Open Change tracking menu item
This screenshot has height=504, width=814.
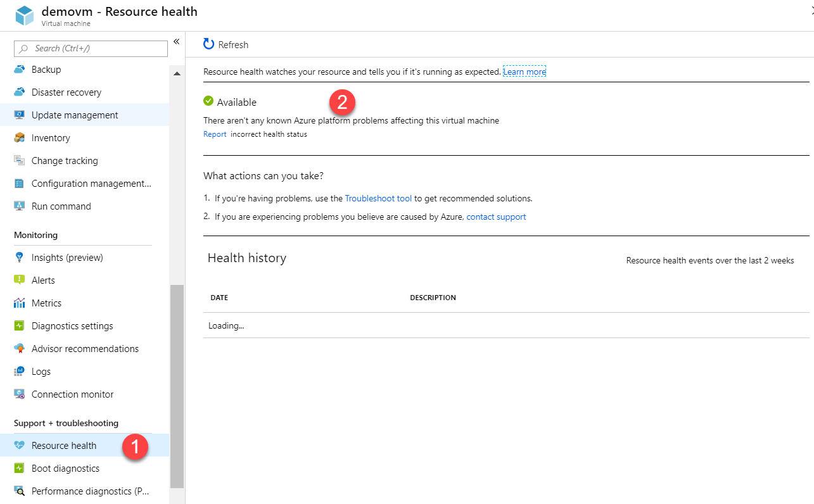pyautogui.click(x=65, y=161)
